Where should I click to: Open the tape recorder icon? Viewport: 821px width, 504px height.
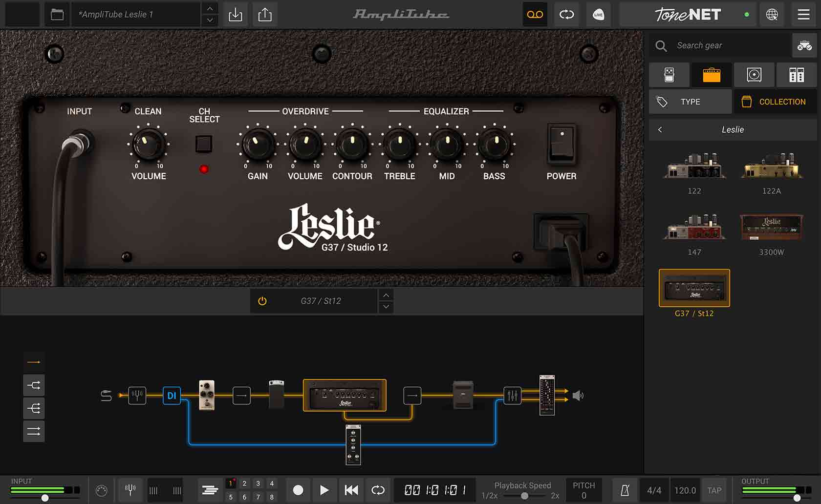point(535,15)
